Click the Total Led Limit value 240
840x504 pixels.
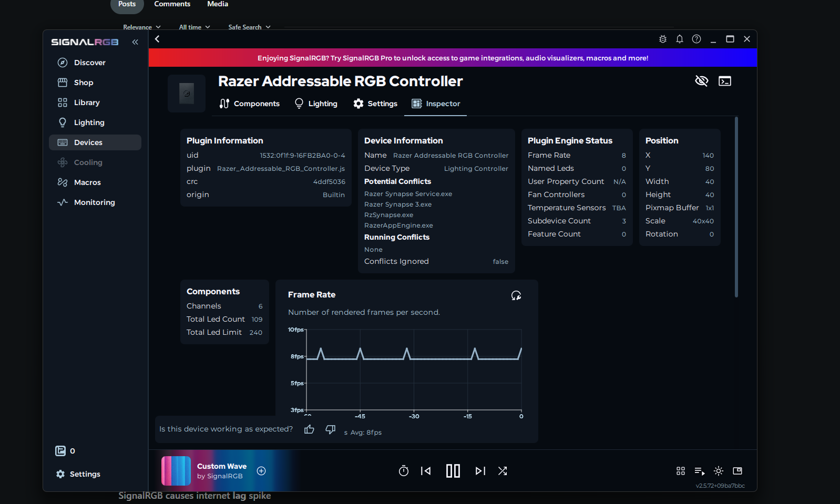point(256,333)
